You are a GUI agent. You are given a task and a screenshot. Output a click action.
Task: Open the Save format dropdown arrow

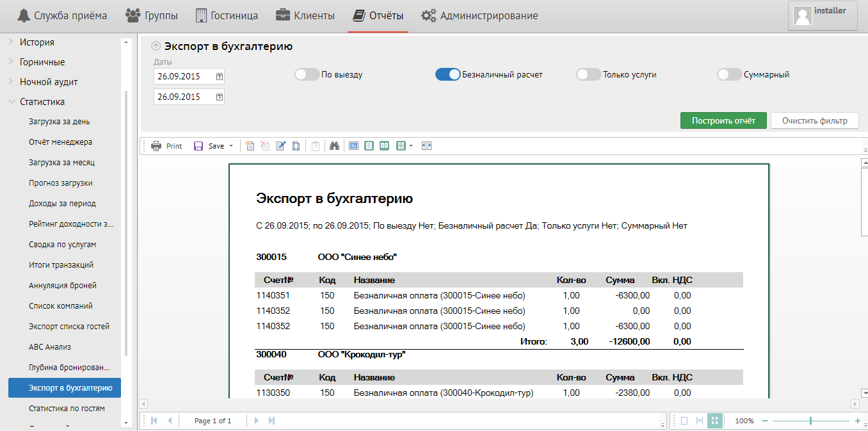click(231, 146)
